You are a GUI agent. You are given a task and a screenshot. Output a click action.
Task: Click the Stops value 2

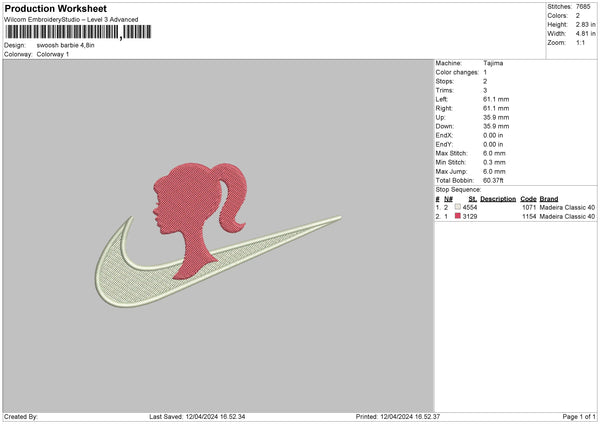pyautogui.click(x=485, y=81)
